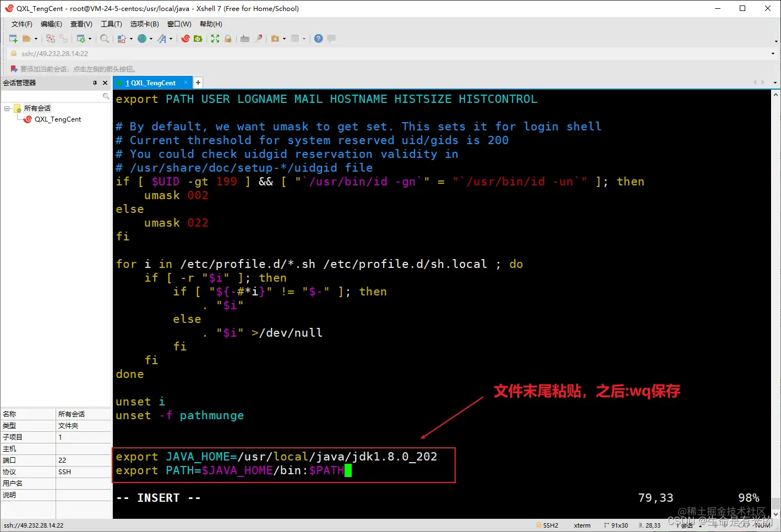The image size is (781, 532).
Task: Add a new tab with plus button
Action: point(198,83)
